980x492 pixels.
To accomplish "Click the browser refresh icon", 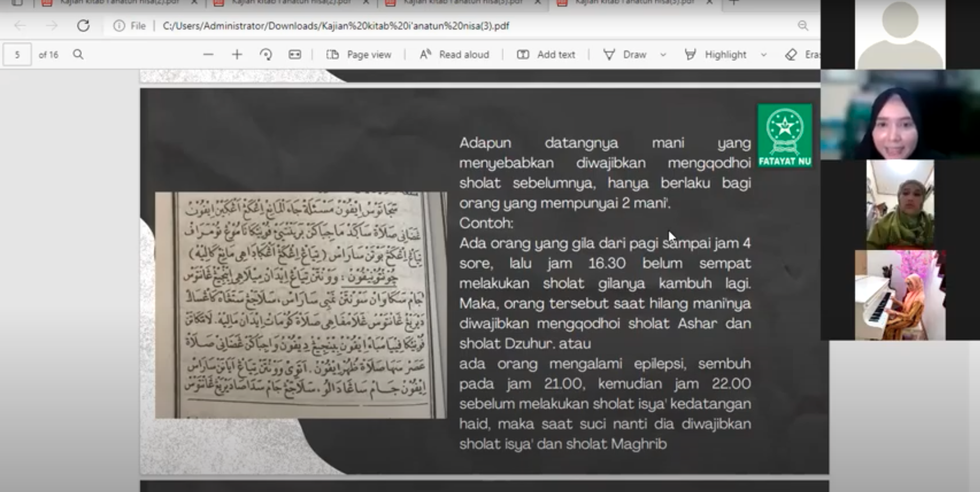I will (83, 26).
